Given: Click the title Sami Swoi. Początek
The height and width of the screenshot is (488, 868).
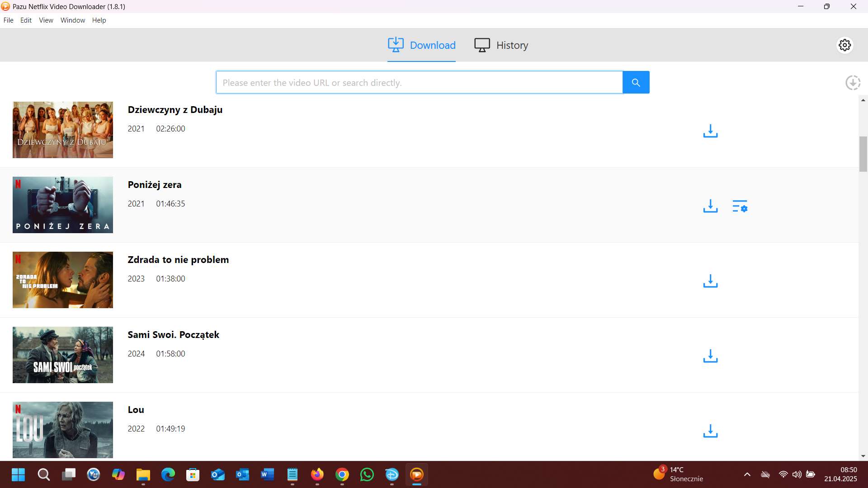Looking at the screenshot, I should pos(173,335).
